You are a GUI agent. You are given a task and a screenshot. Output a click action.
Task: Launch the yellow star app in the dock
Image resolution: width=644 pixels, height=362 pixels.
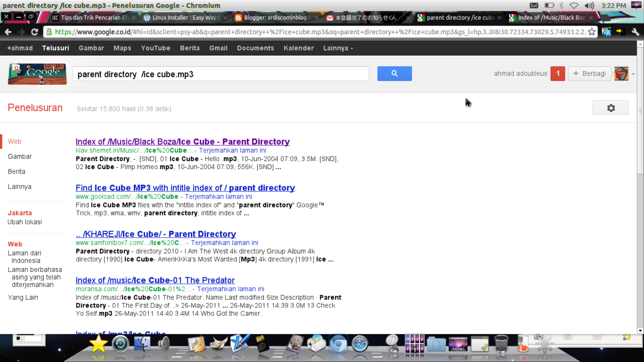tap(99, 344)
